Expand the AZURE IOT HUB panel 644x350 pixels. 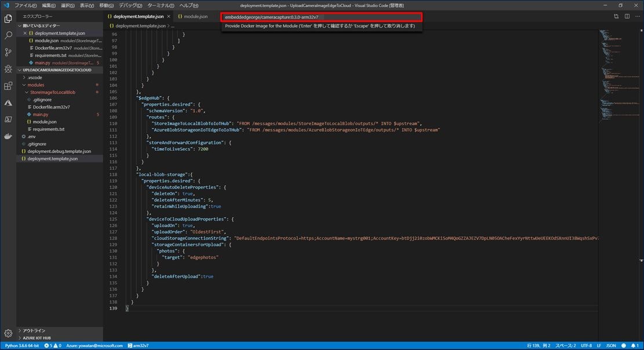[x=38, y=337]
